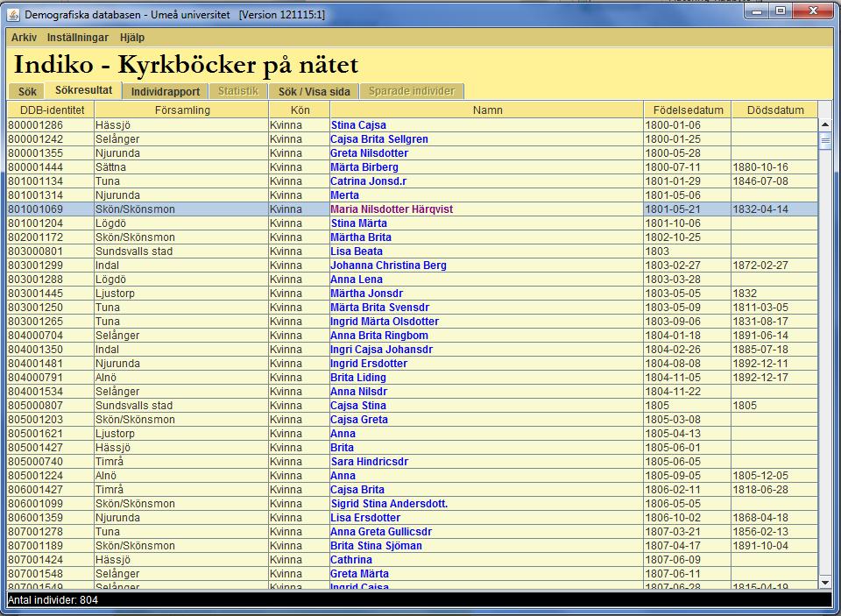Open Ingri Cajsa Johansdr's record
Screen dimensions: 841x616
pyautogui.click(x=382, y=350)
